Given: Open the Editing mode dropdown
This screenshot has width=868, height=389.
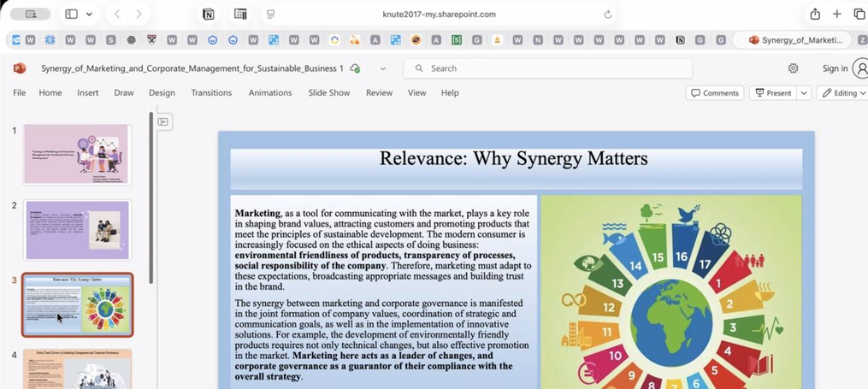Looking at the screenshot, I should [843, 93].
